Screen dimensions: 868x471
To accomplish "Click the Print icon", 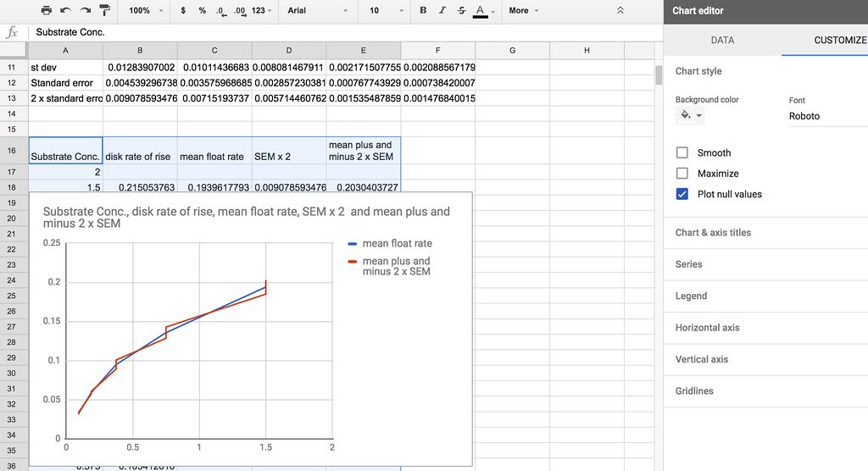I will click(x=47, y=11).
